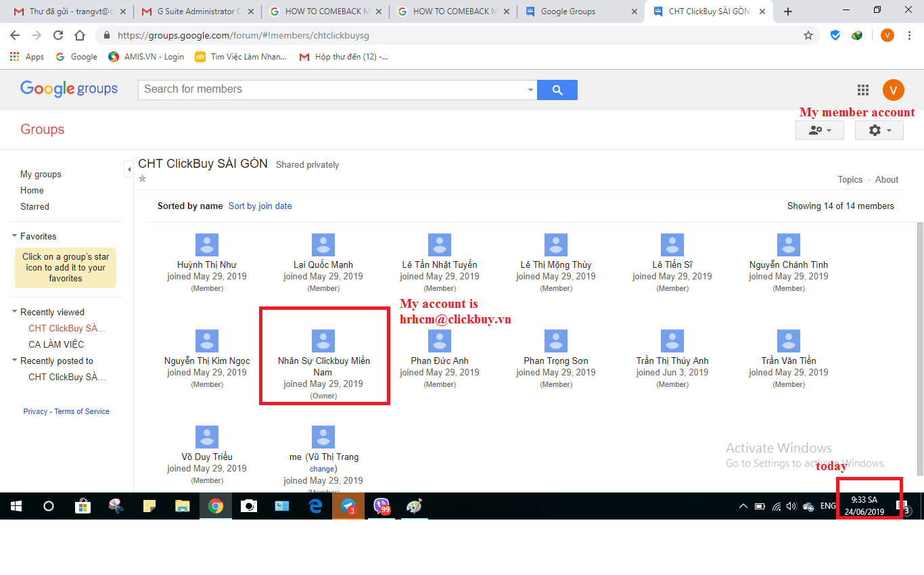
Task: Click Nguyễn Thị Kim Ngọc's avatar
Action: (x=207, y=341)
